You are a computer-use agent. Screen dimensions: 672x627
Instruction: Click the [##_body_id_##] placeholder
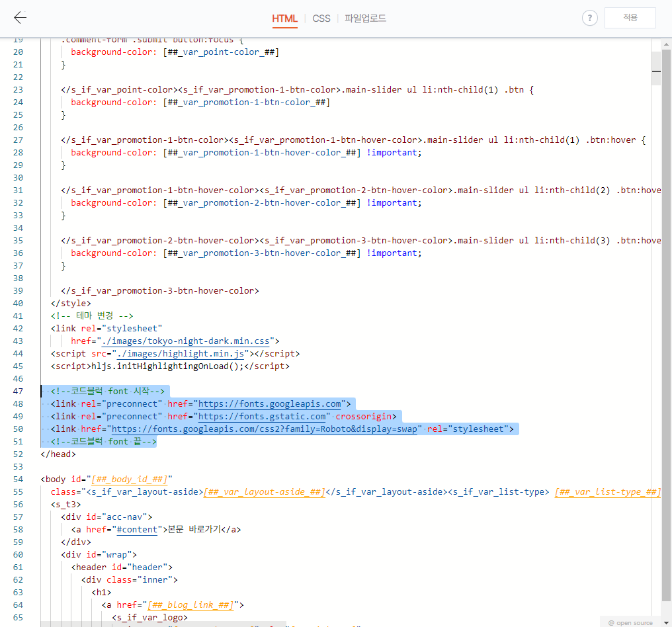pyautogui.click(x=130, y=479)
